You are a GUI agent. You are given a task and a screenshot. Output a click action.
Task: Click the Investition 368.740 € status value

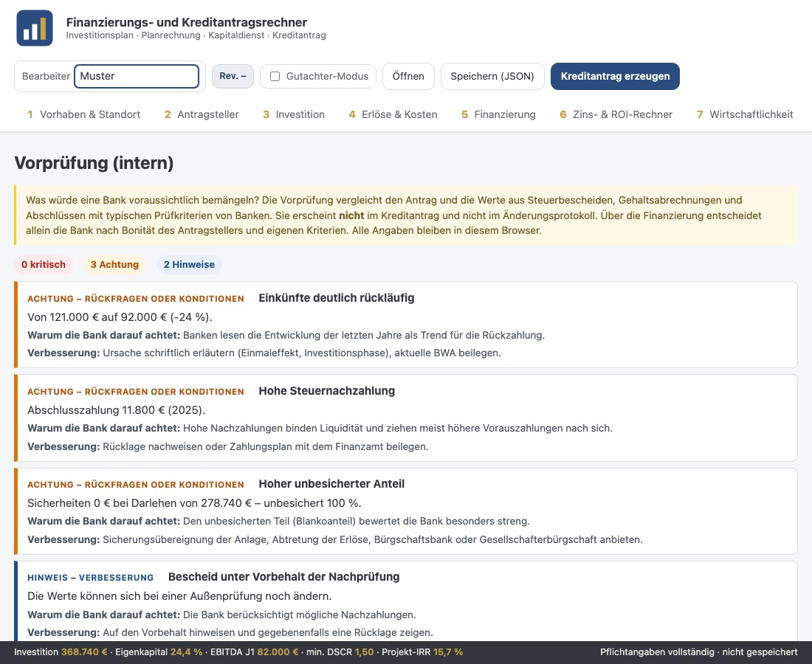point(61,652)
